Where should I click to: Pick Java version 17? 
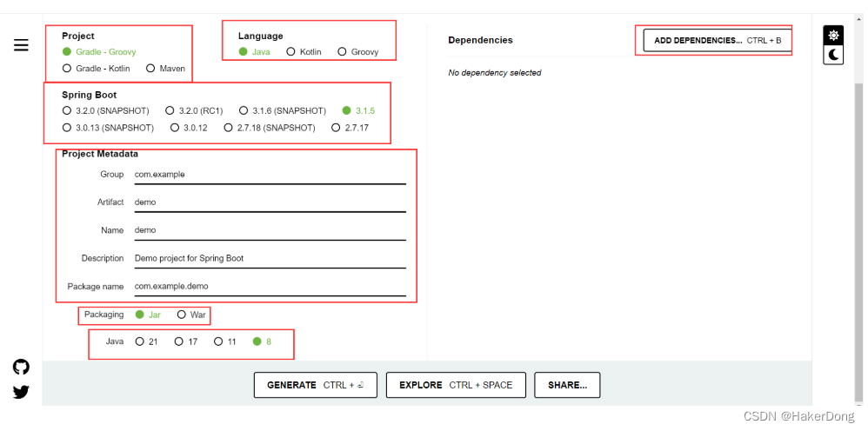(x=186, y=341)
